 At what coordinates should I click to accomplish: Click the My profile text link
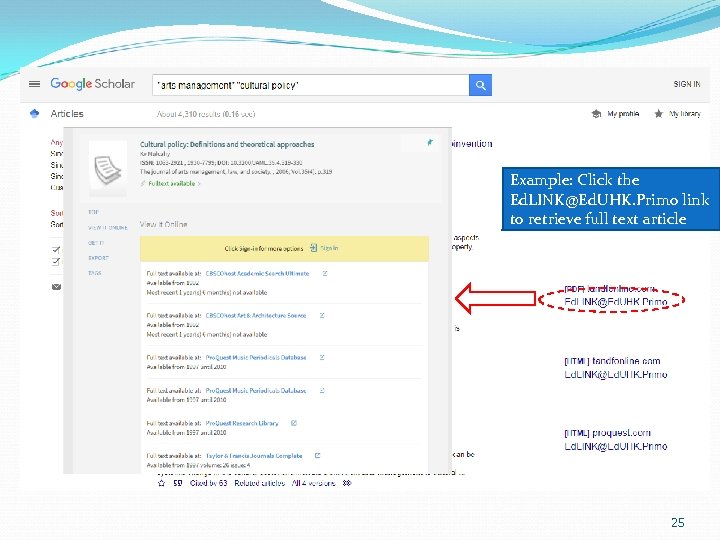point(623,113)
